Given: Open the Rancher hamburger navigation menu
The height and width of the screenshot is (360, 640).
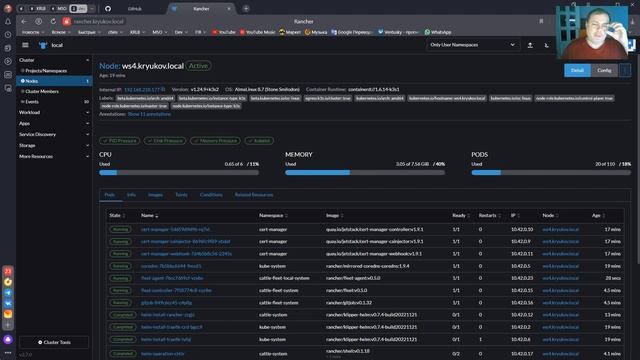Looking at the screenshot, I should pos(25,45).
